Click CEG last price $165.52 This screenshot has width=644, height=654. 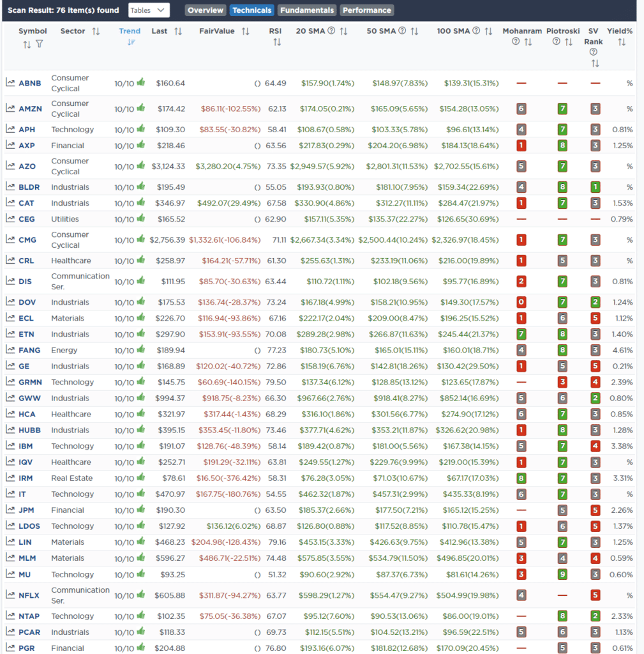click(x=171, y=219)
